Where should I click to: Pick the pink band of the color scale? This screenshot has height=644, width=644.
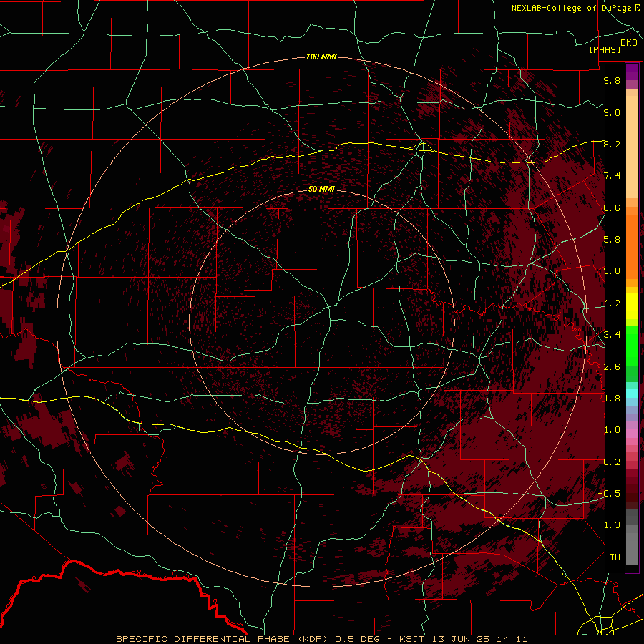pyautogui.click(x=632, y=434)
